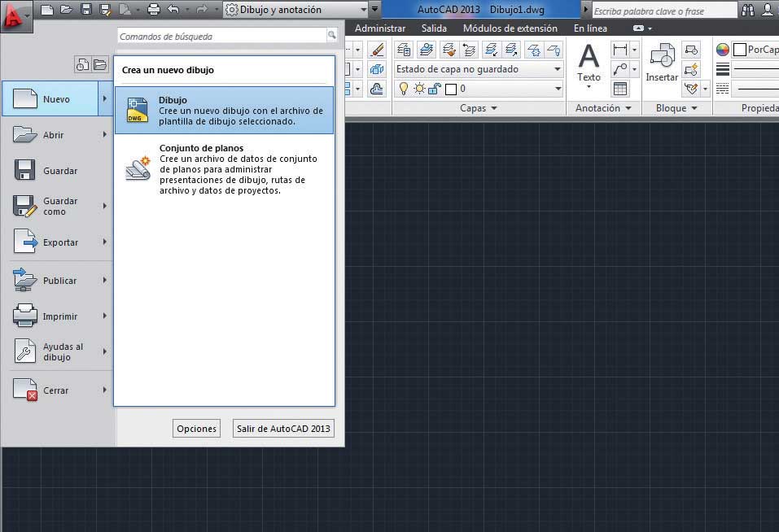Viewport: 779px width, 532px height.
Task: Expand the Anotación panel title arrow
Action: tap(628, 108)
